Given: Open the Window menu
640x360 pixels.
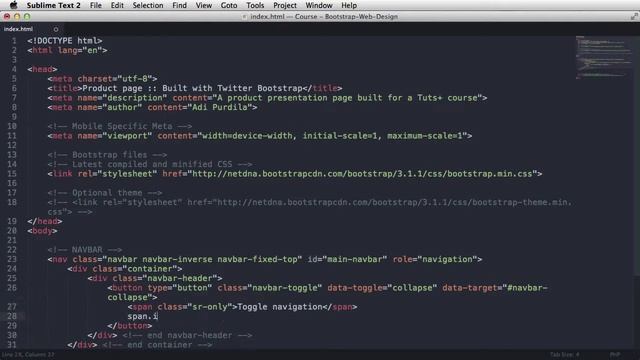Looking at the screenshot, I should pyautogui.click(x=319, y=5).
